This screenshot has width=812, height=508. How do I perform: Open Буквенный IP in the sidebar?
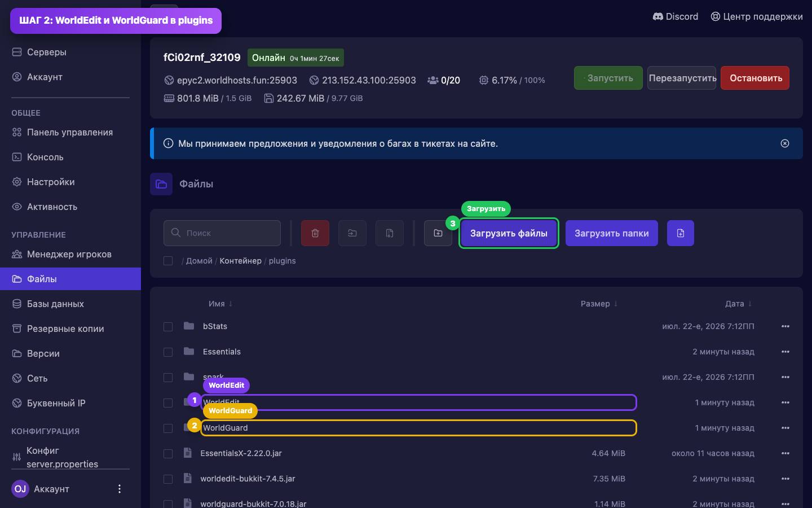tap(70, 403)
